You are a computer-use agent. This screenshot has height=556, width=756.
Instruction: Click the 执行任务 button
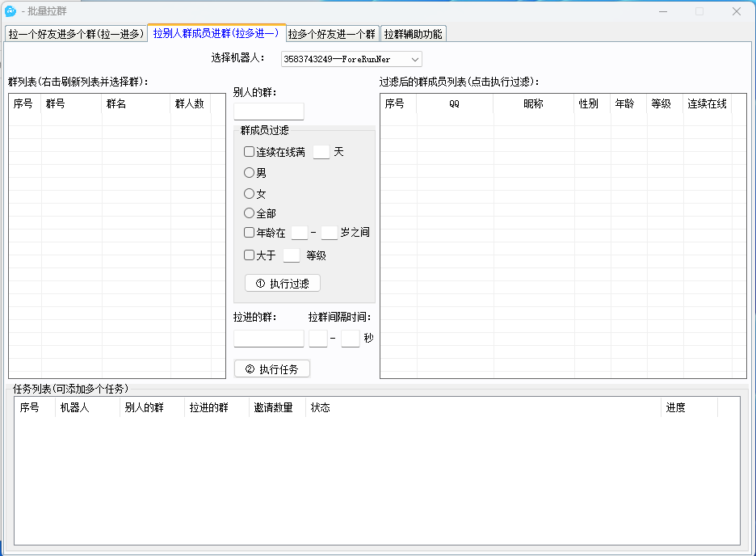pyautogui.click(x=271, y=369)
